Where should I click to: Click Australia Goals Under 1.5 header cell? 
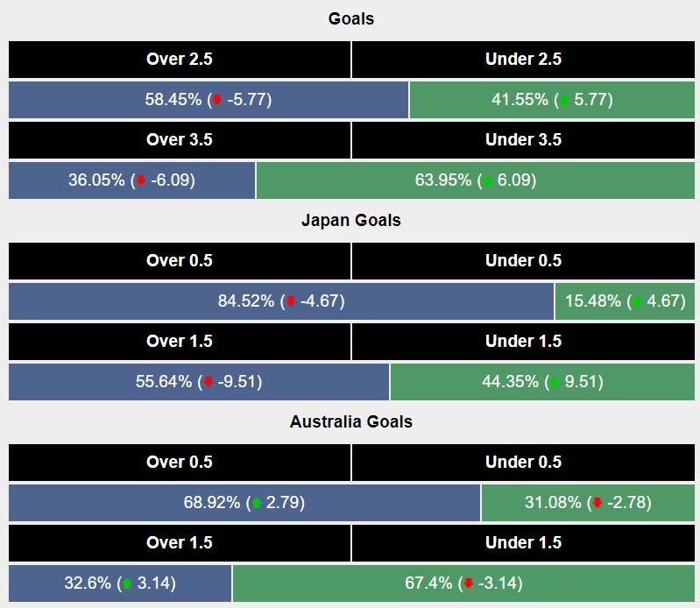click(x=523, y=543)
